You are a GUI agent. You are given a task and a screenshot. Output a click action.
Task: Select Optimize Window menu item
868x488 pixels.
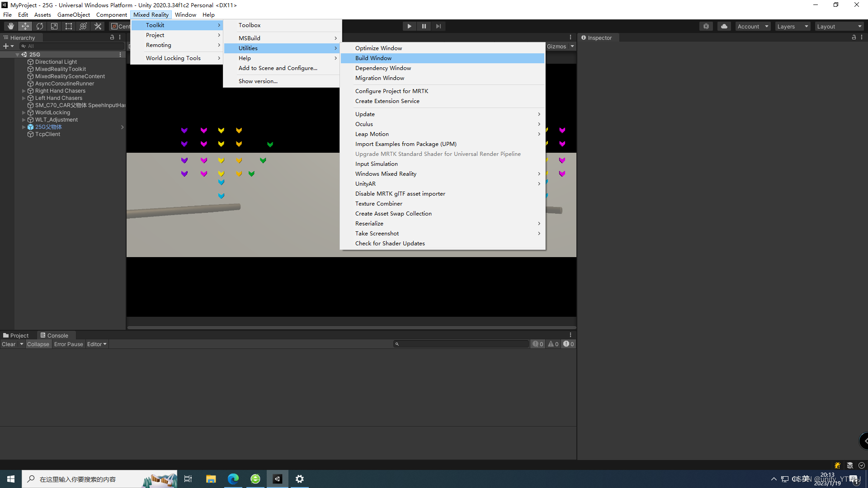coord(443,48)
